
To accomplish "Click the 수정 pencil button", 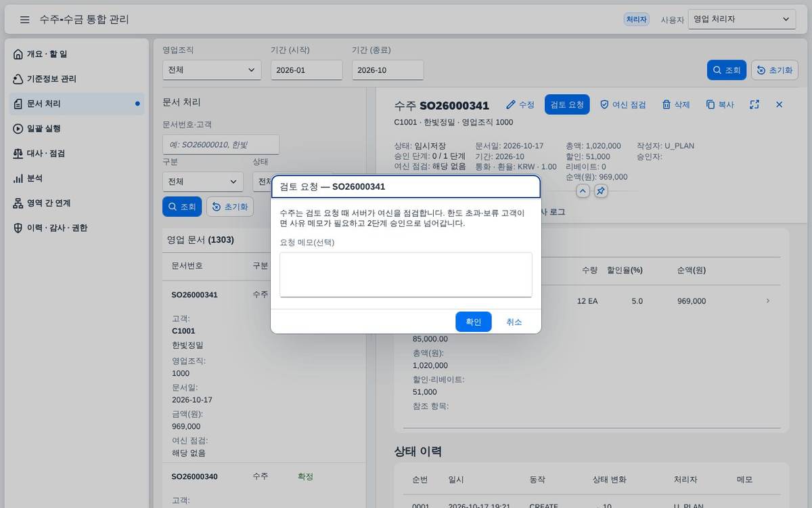I will click(520, 105).
